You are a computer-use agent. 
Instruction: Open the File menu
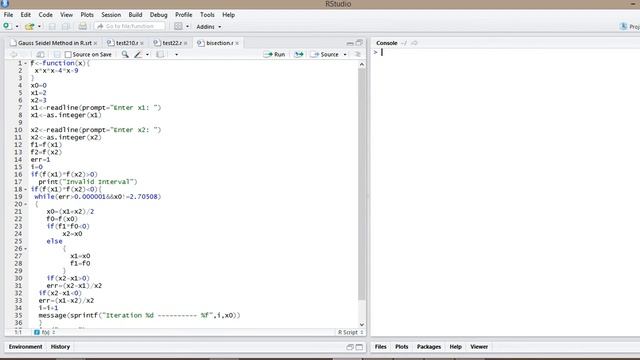point(8,15)
